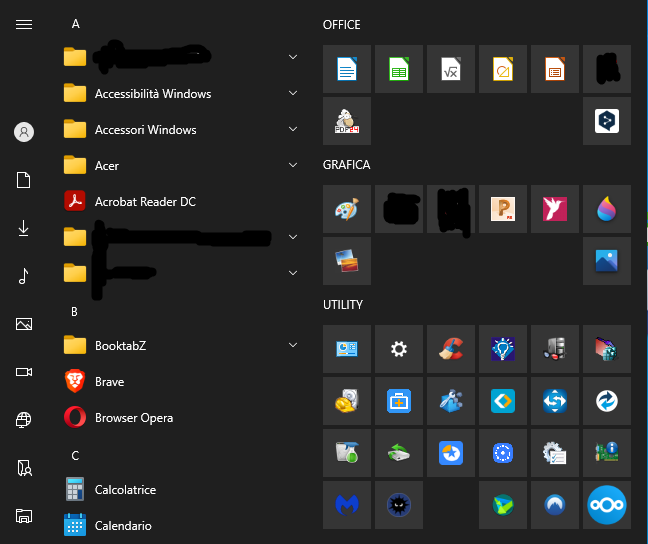Open the Control Panel tile in UTILITY

[x=347, y=349]
